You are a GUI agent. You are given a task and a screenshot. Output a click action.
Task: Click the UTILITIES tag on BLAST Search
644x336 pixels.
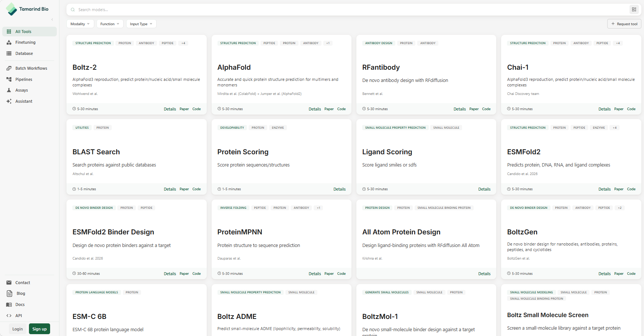point(82,128)
